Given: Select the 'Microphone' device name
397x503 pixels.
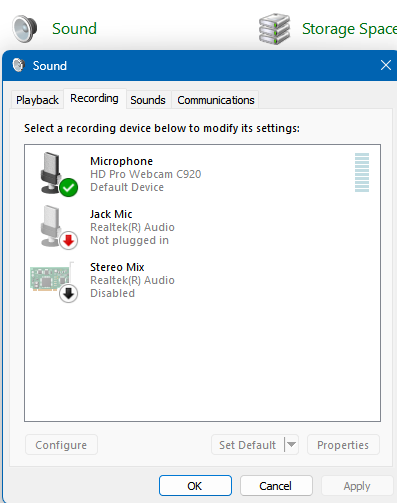Looking at the screenshot, I should click(121, 161).
